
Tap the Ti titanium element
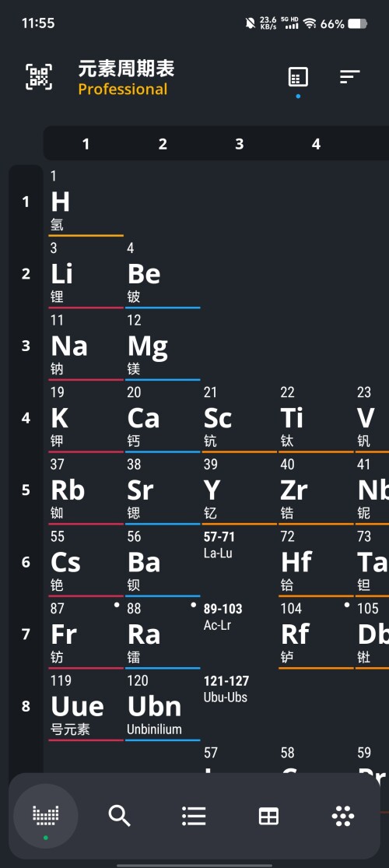pyautogui.click(x=316, y=418)
